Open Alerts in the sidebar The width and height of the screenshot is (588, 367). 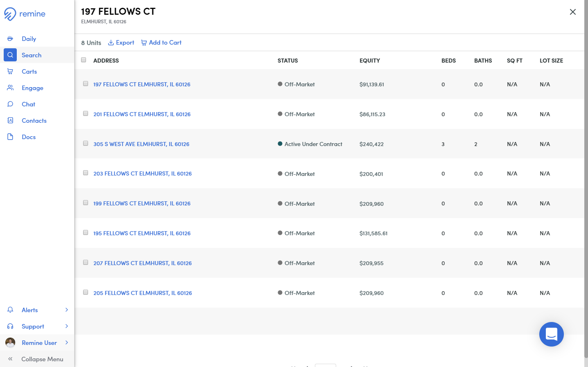click(29, 310)
